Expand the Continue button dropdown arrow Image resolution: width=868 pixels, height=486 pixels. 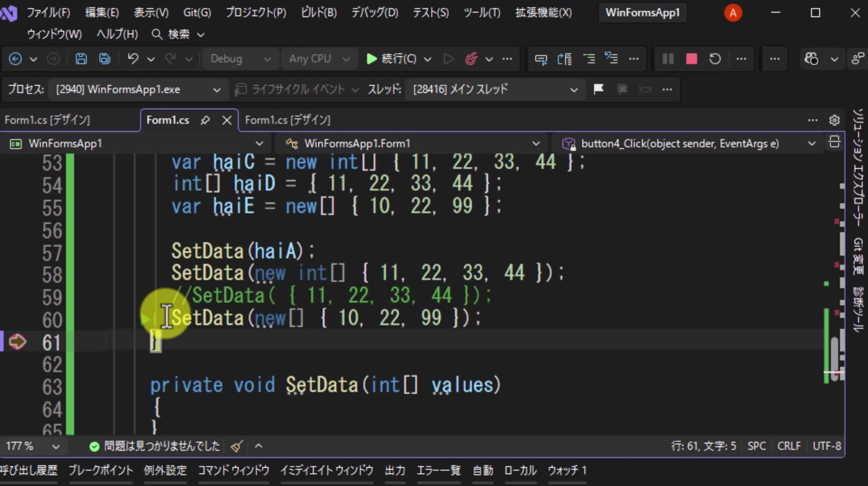(427, 59)
